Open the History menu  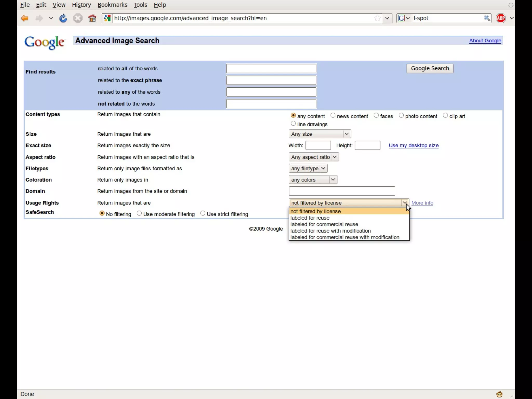[81, 5]
